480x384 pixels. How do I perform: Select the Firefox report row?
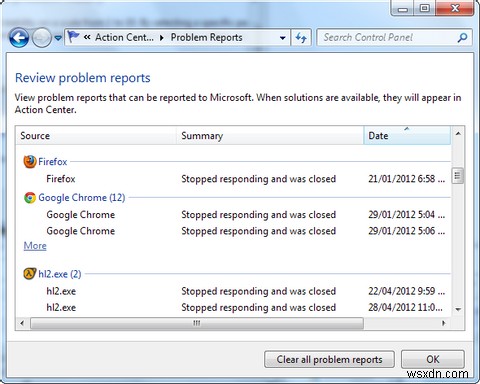[233, 179]
